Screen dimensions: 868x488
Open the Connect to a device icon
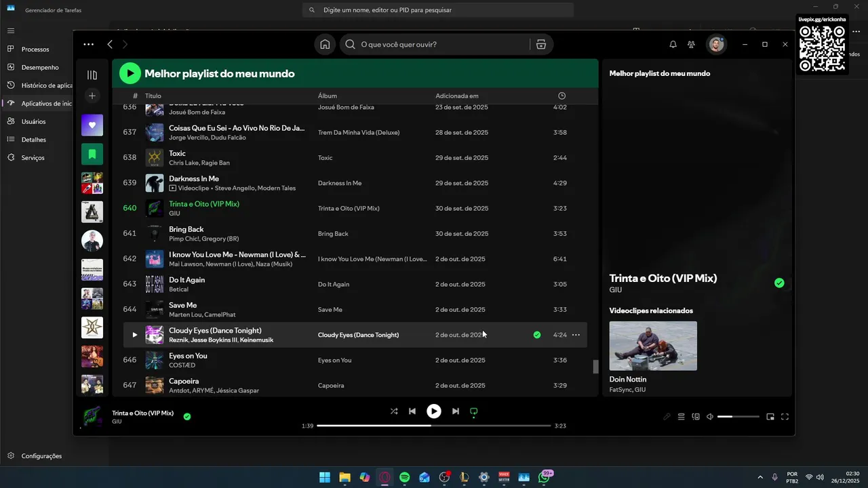696,417
